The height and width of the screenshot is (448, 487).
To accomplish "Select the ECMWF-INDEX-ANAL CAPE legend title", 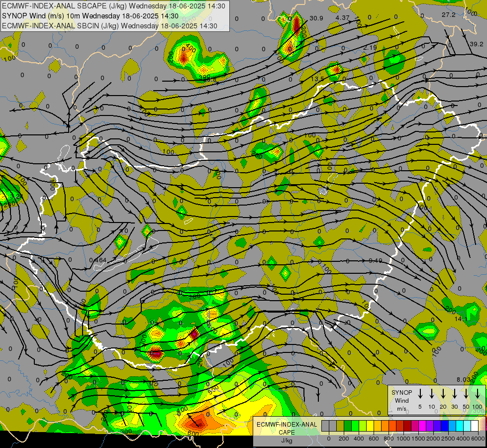I will pos(287,429).
